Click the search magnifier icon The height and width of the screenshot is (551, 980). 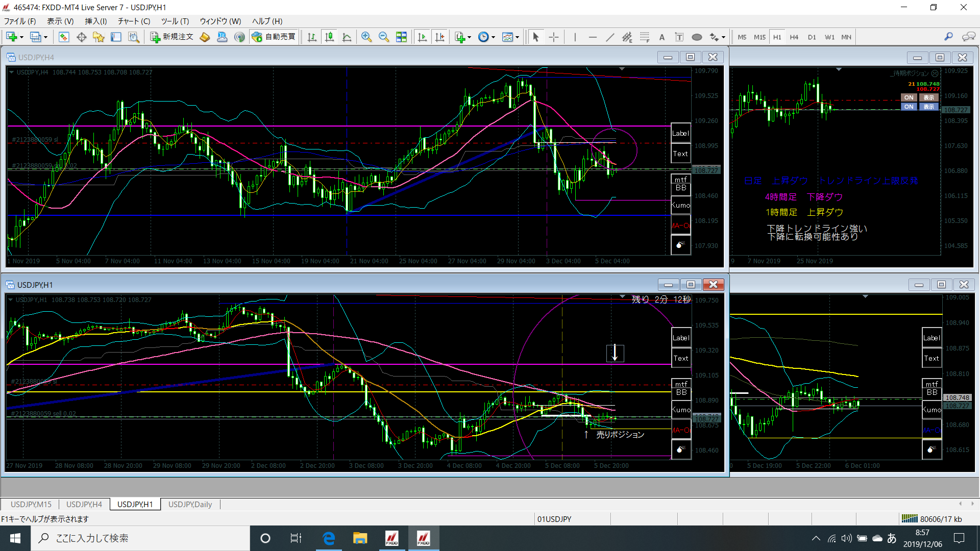948,37
